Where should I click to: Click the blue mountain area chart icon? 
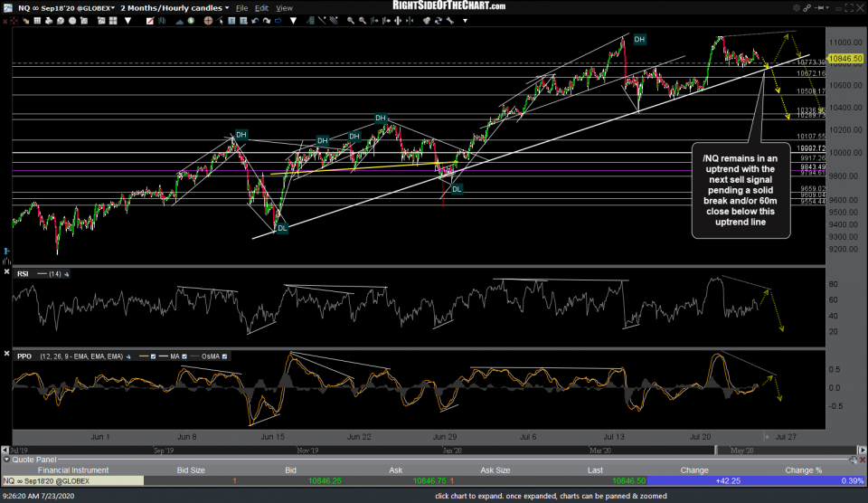coord(180,21)
